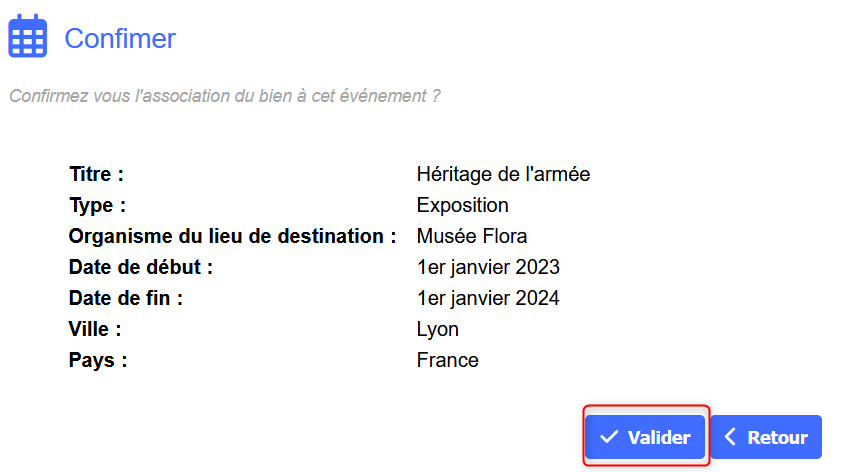The width and height of the screenshot is (842, 472).
Task: Click the Type label
Action: (x=98, y=205)
